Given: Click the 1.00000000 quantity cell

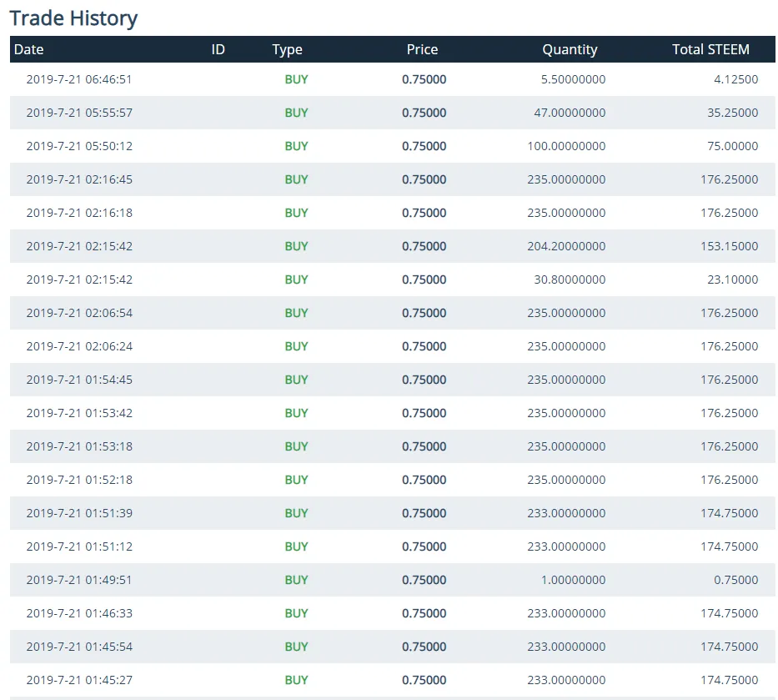Looking at the screenshot, I should click(x=572, y=580).
